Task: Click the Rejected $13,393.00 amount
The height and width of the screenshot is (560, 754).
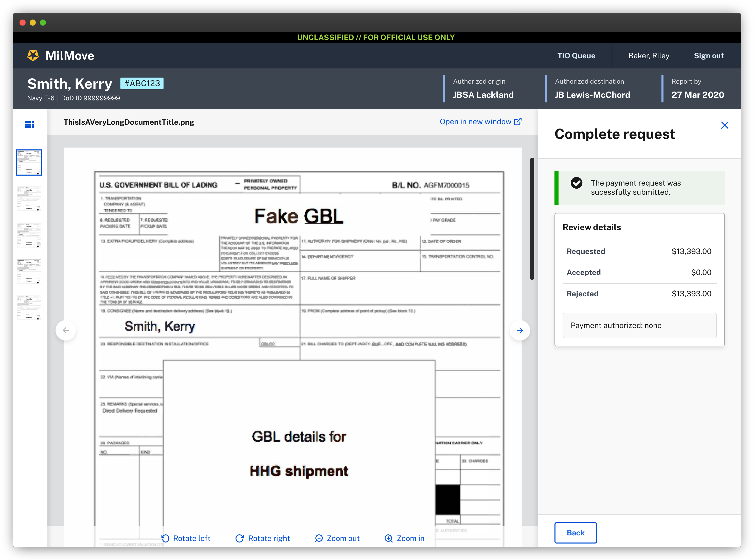Action: click(x=691, y=294)
